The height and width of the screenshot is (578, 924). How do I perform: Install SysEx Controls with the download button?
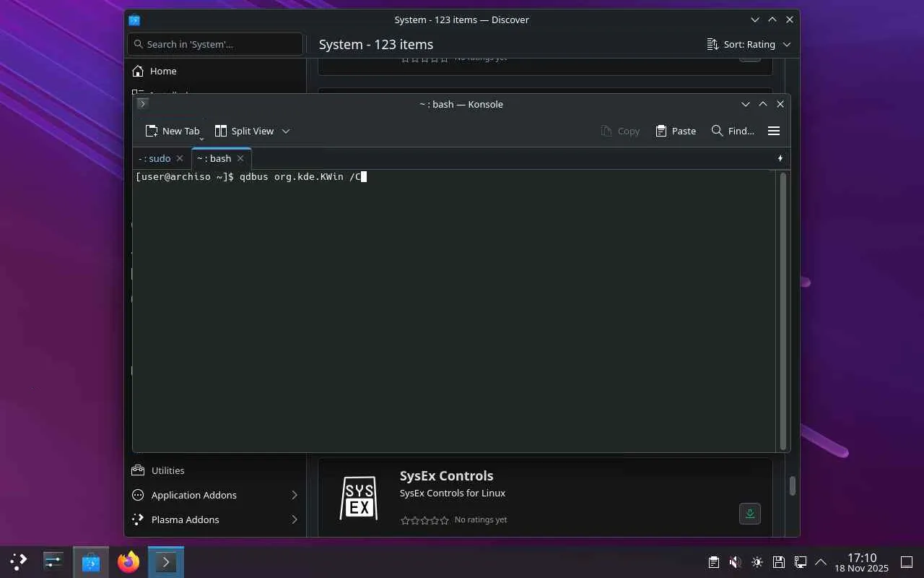[x=750, y=514]
